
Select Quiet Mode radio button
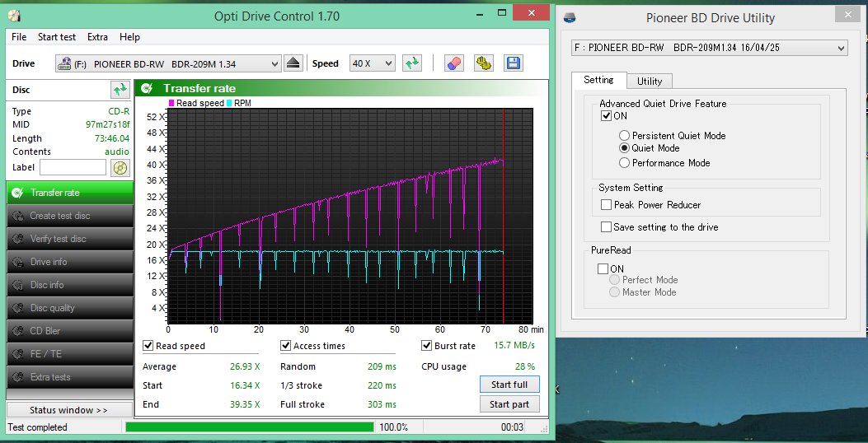[625, 148]
